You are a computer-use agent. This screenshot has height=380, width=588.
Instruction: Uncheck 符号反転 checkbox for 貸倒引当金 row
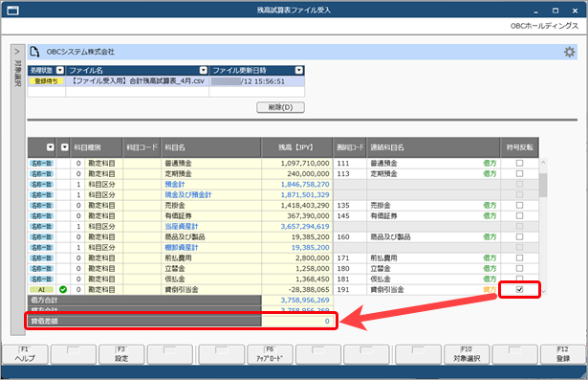[x=519, y=289]
